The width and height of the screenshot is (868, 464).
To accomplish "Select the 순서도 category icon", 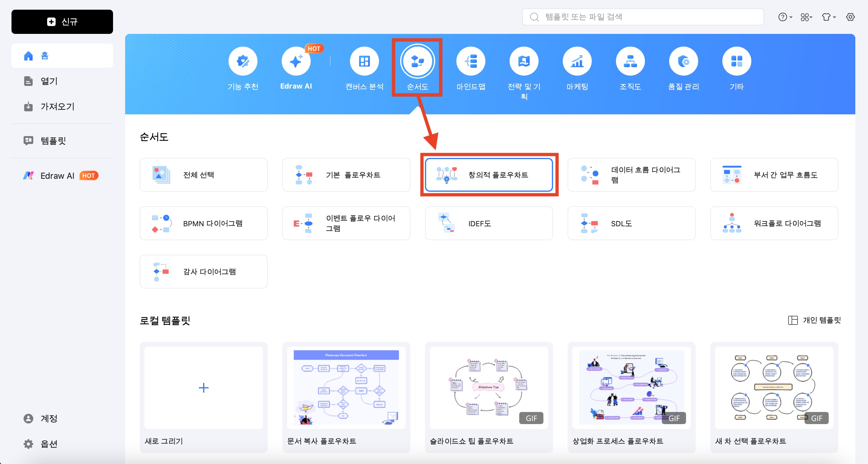I will (x=417, y=61).
